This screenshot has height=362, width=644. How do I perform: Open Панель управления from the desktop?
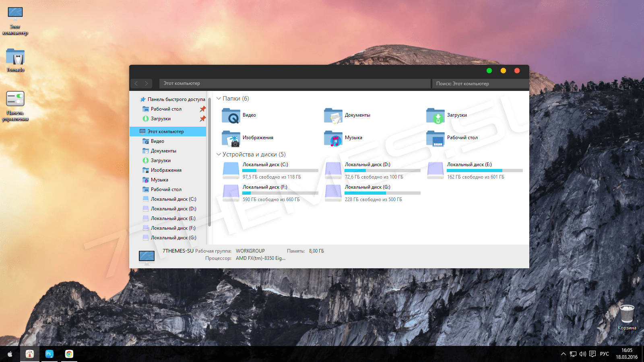[x=15, y=99]
